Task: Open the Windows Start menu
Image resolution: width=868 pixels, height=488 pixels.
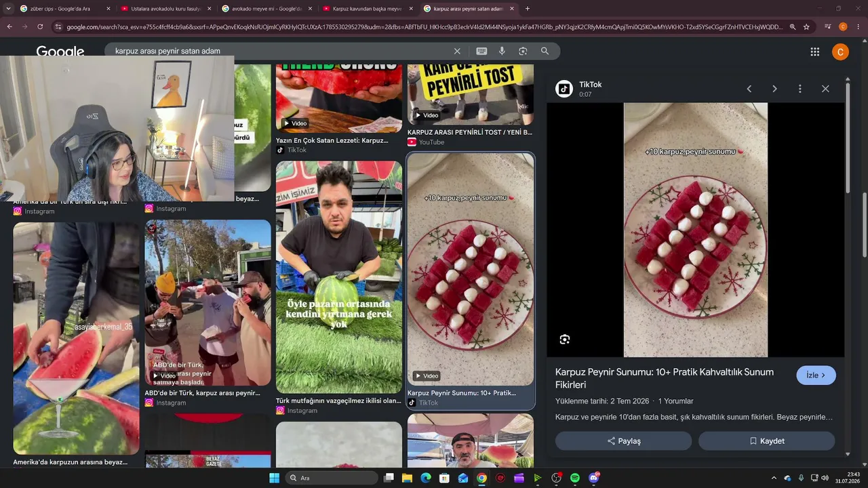Action: tap(274, 478)
